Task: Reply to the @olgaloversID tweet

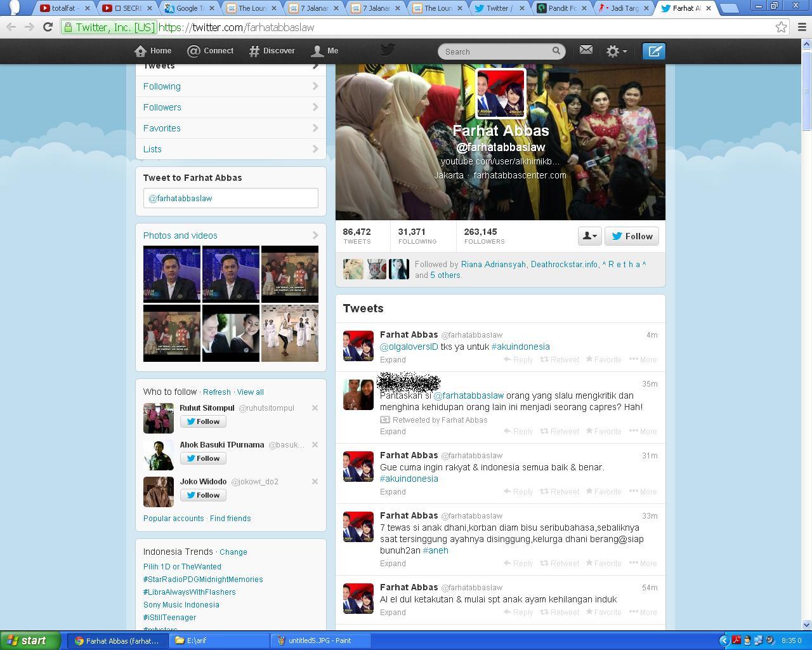Action: (x=518, y=360)
